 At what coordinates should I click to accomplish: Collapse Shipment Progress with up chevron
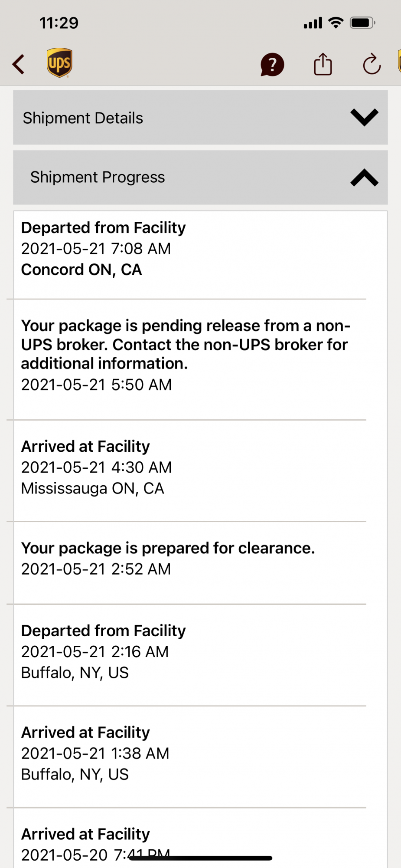click(364, 178)
